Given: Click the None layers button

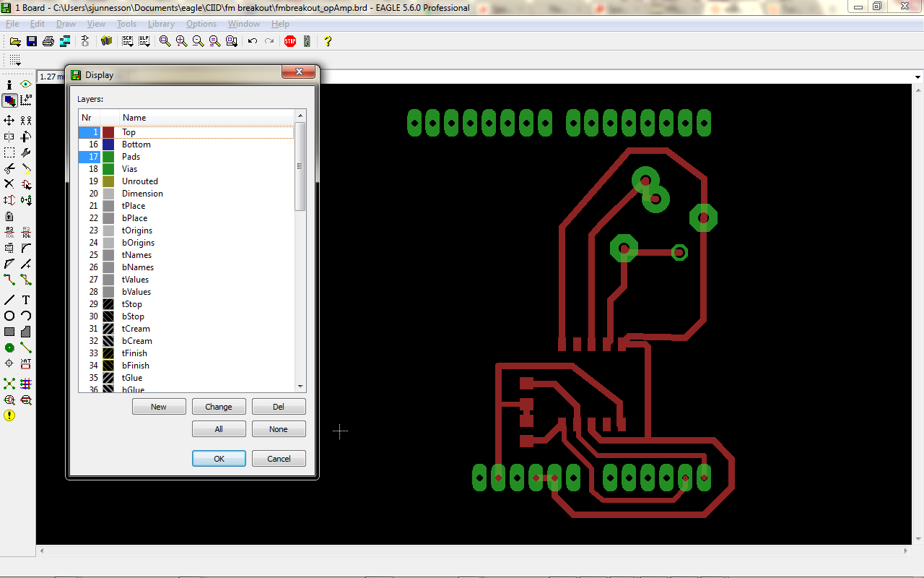Looking at the screenshot, I should coord(279,429).
